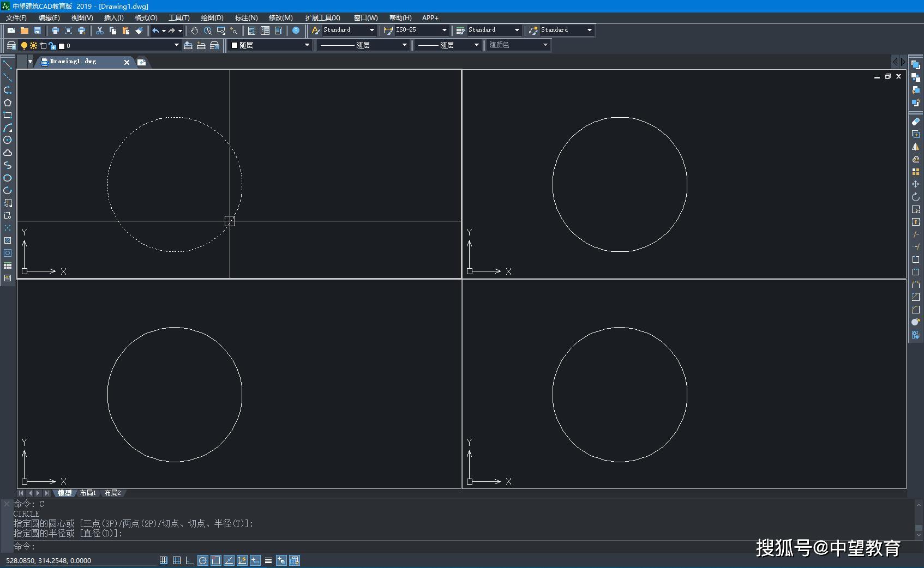Select the Circle tool in left toolbar
Viewport: 924px width, 568px height.
(8, 140)
